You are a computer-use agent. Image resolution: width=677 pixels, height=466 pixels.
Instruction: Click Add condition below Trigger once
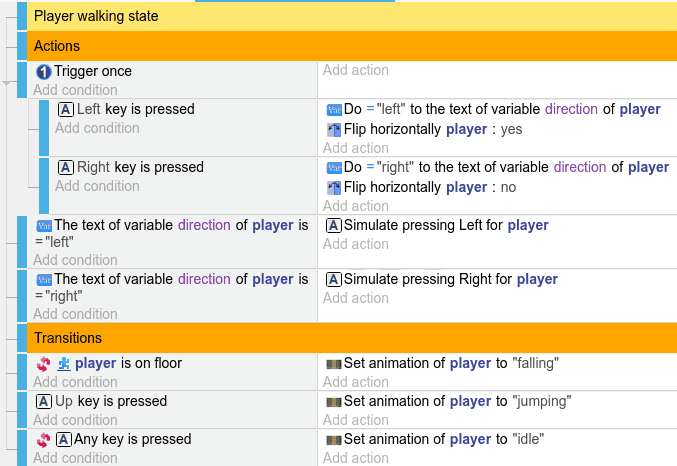[75, 90]
